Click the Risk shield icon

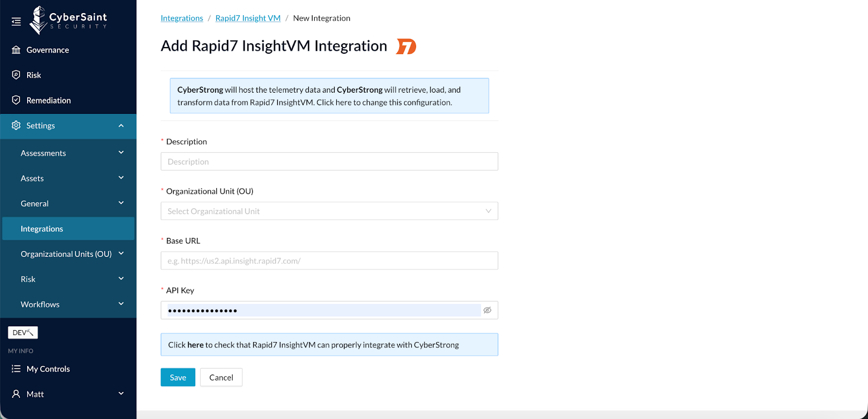[16, 75]
